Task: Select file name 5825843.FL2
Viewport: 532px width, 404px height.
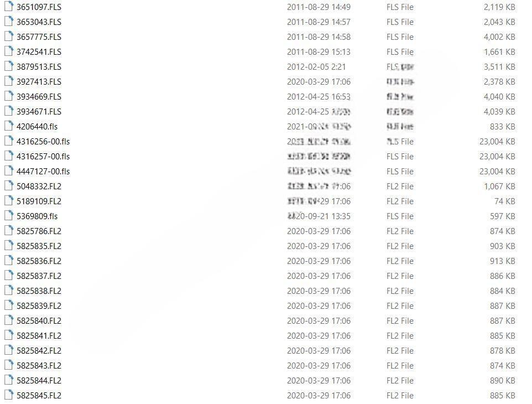Action: point(39,366)
